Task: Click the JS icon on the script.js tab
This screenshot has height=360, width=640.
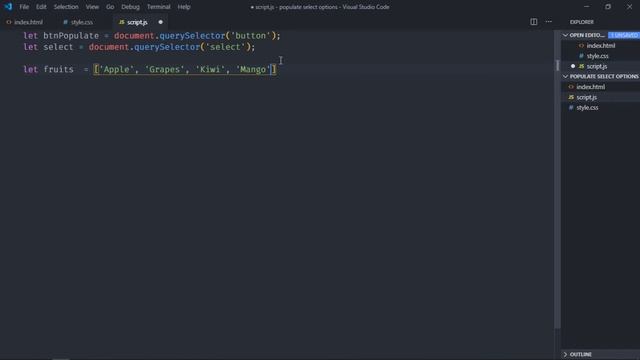Action: pos(121,22)
